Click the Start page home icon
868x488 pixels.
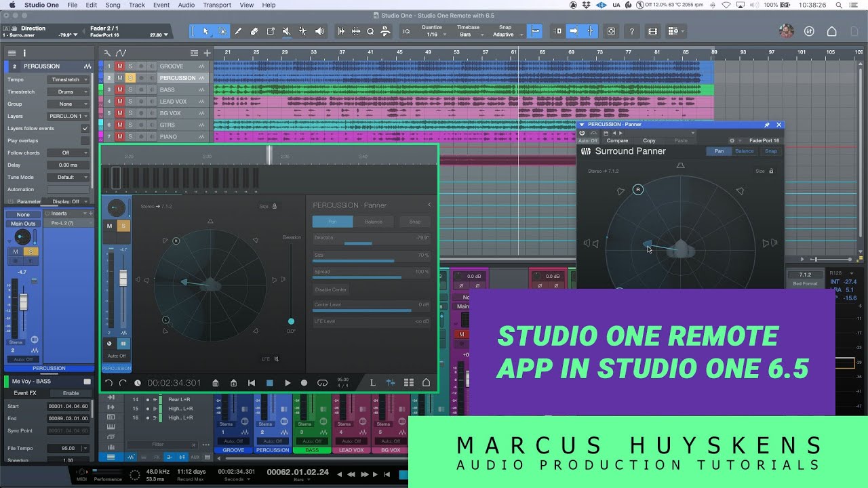tap(831, 31)
